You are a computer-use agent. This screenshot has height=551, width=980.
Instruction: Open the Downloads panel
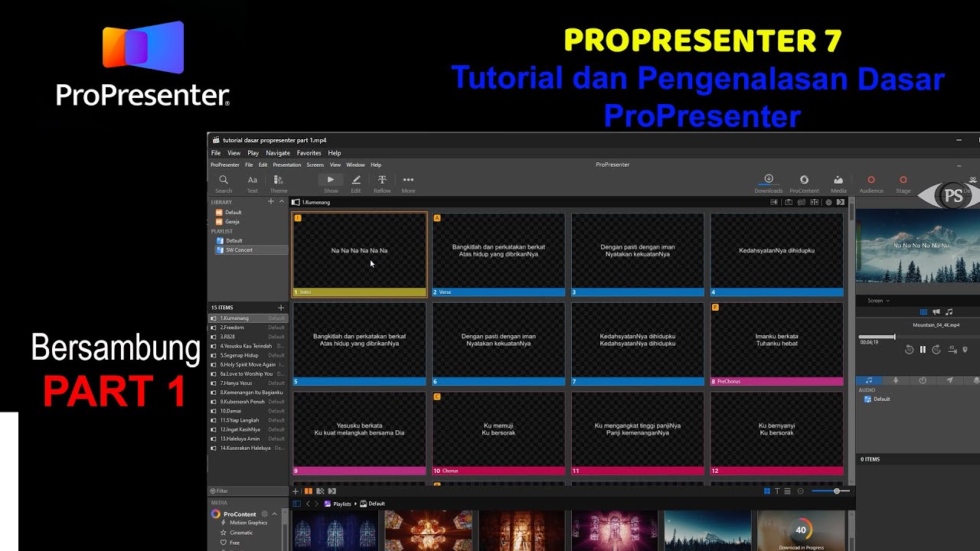pos(769,184)
